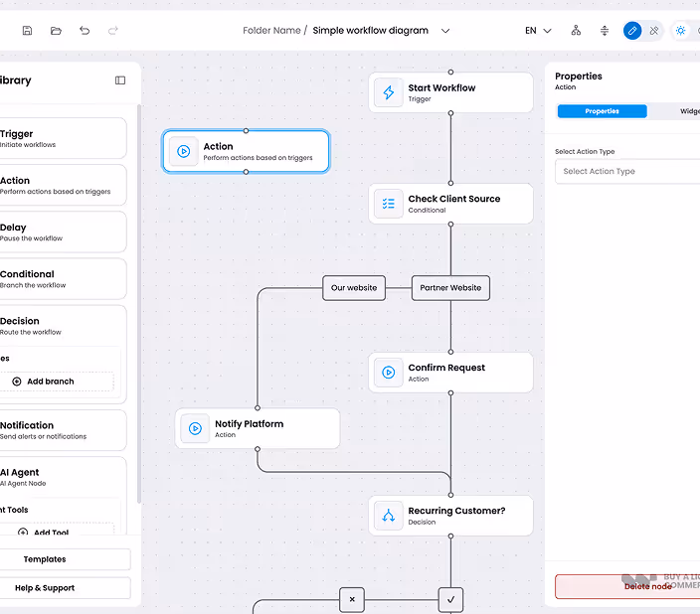Select the Start Workflow lightning icon

[389, 92]
